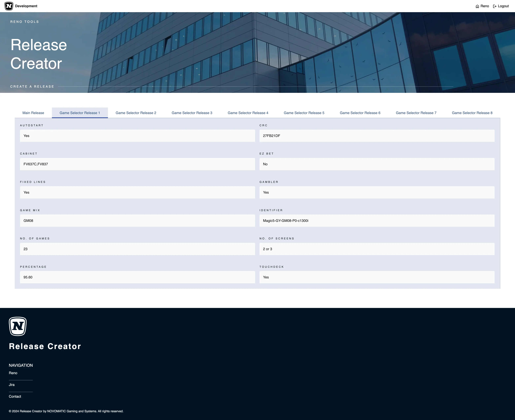Viewport: 515px width, 420px height.
Task: Open the Jira footer link
Action: 12,385
